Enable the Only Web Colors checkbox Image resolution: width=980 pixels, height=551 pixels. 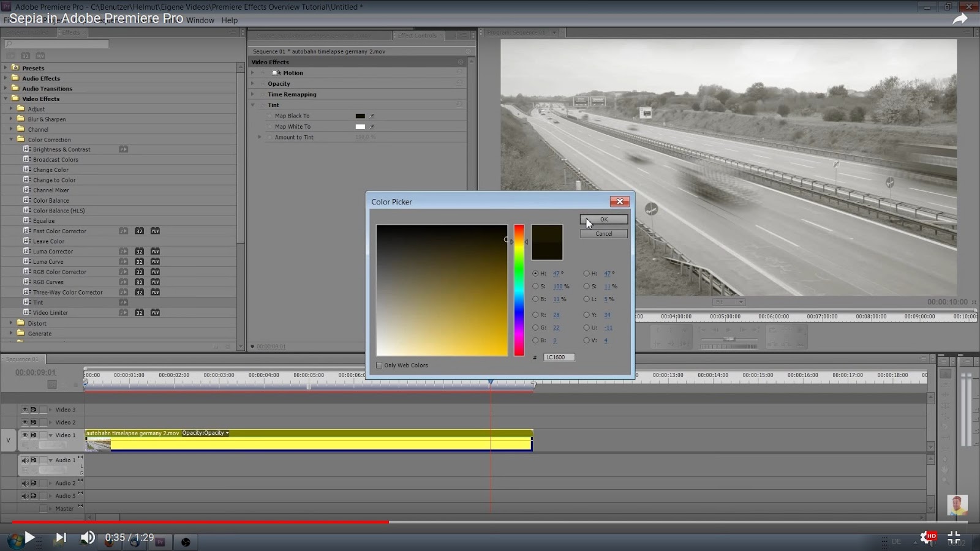tap(380, 364)
